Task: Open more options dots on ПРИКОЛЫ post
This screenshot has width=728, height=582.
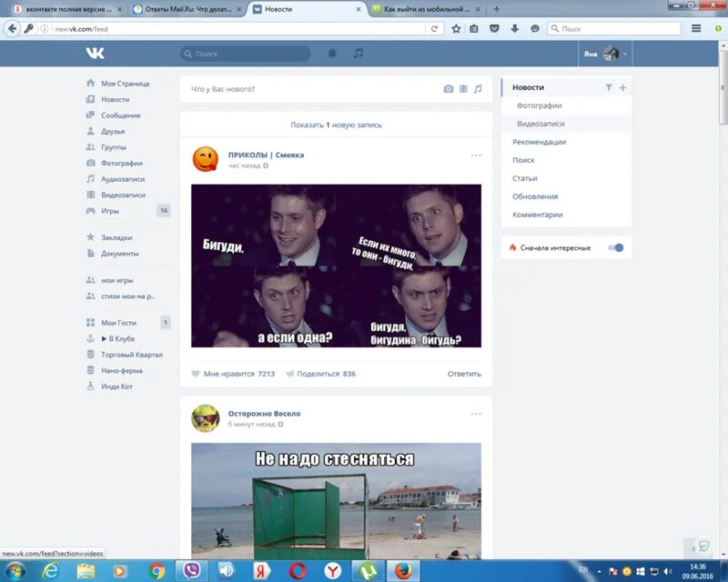Action: pyautogui.click(x=476, y=155)
